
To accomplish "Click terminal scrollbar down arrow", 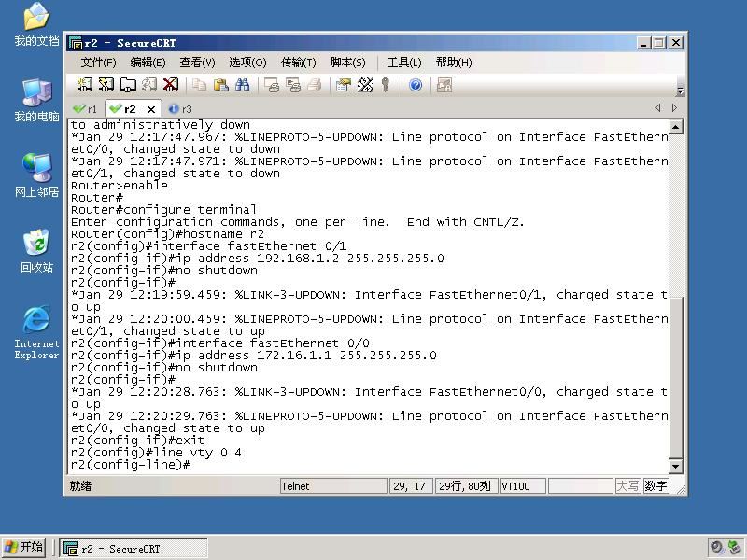I will point(675,466).
